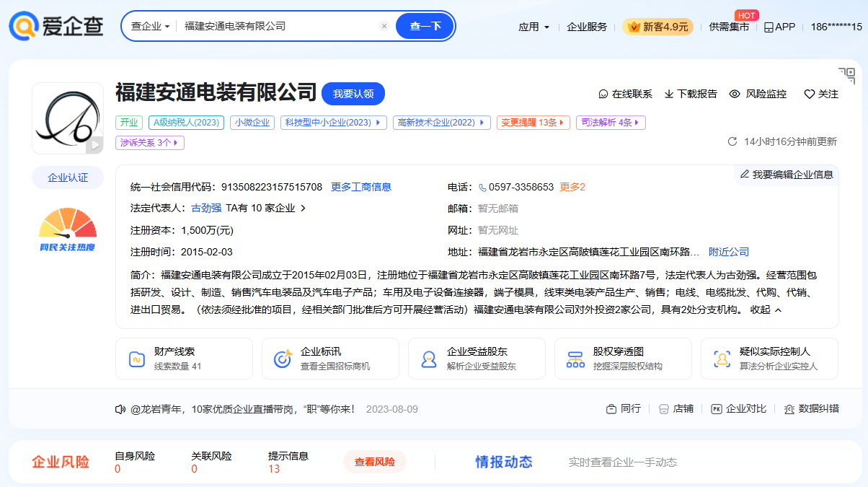Screen dimensions: 868x487
Task: Open the 附近公司 link
Action: click(x=729, y=252)
